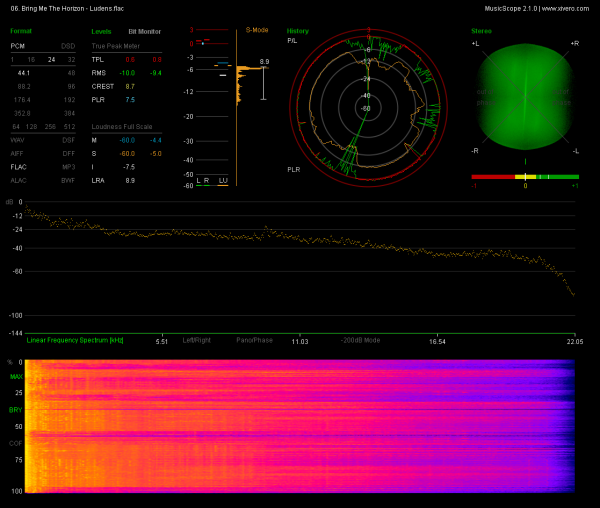Click the LRA value 8.9 in Levels
600x508 pixels.
[130, 181]
